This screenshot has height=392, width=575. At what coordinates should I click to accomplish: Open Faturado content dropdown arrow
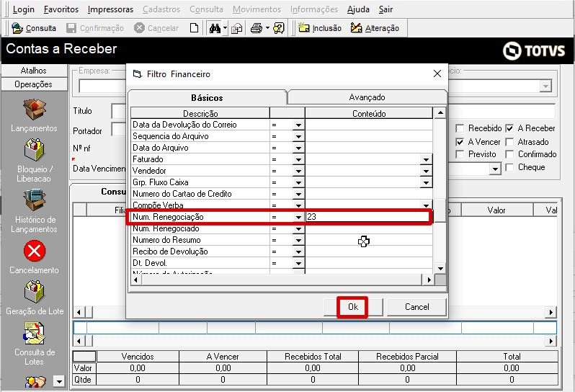click(x=426, y=159)
